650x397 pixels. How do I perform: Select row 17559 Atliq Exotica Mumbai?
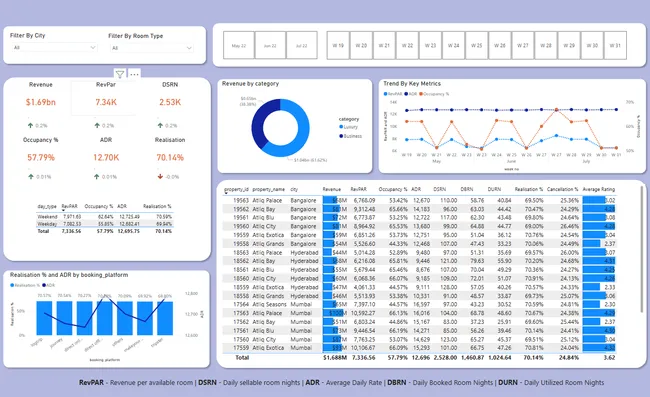tap(420, 348)
